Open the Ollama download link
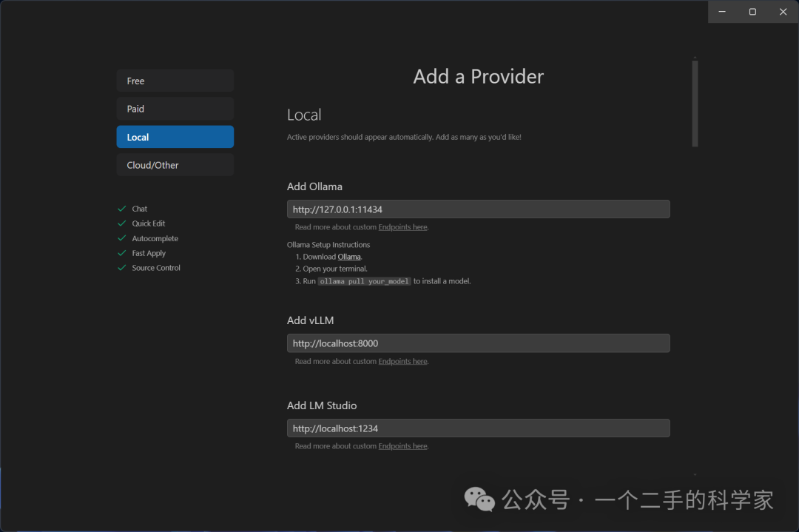 [349, 256]
